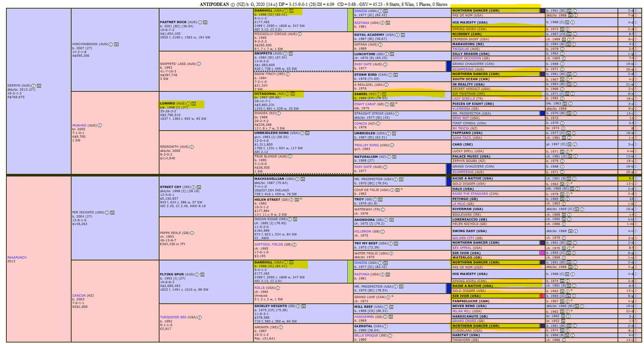The height and width of the screenshot is (344, 644).
Task: Open the photo icon next to OCTAGONAL
Action: tap(293, 94)
